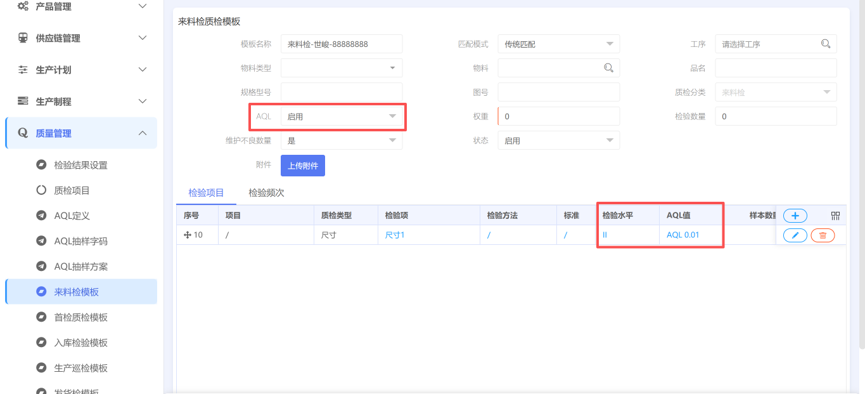Click icon beside 来料检模板
Screen dimensions: 865x394
click(41, 292)
